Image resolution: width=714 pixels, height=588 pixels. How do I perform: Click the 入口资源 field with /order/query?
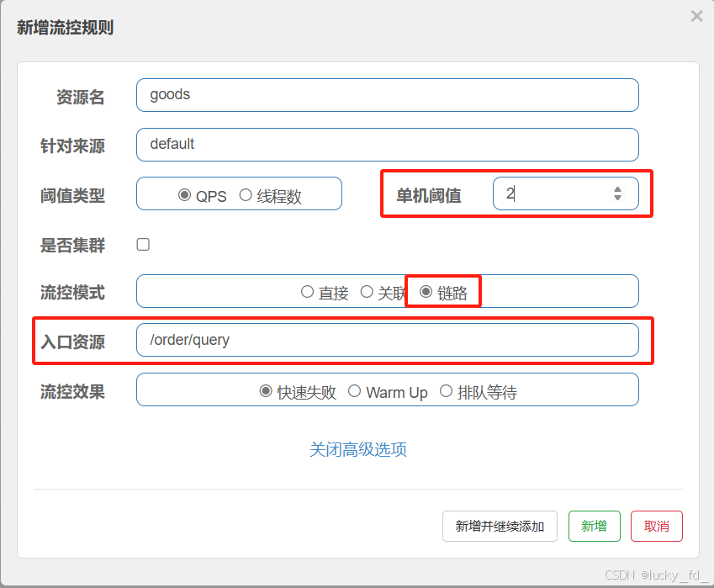pyautogui.click(x=388, y=340)
